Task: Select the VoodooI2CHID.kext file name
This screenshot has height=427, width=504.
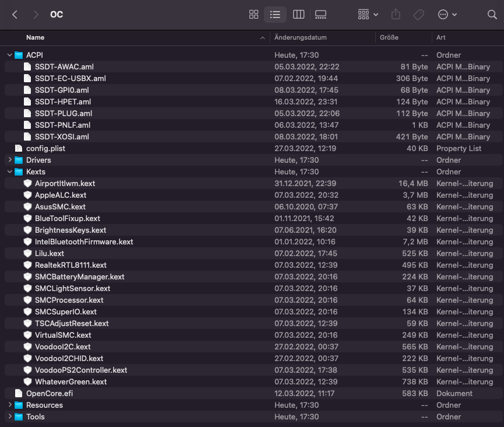Action: [x=69, y=359]
